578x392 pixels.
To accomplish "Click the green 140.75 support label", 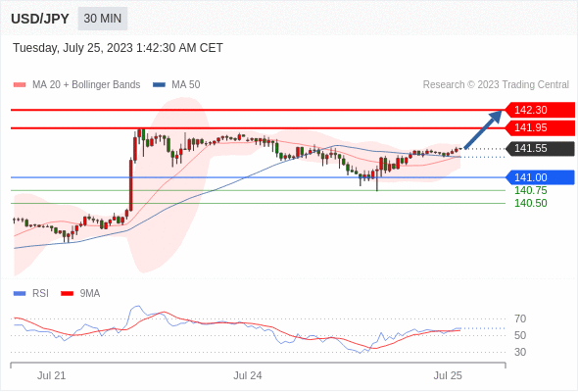I will 530,190.
